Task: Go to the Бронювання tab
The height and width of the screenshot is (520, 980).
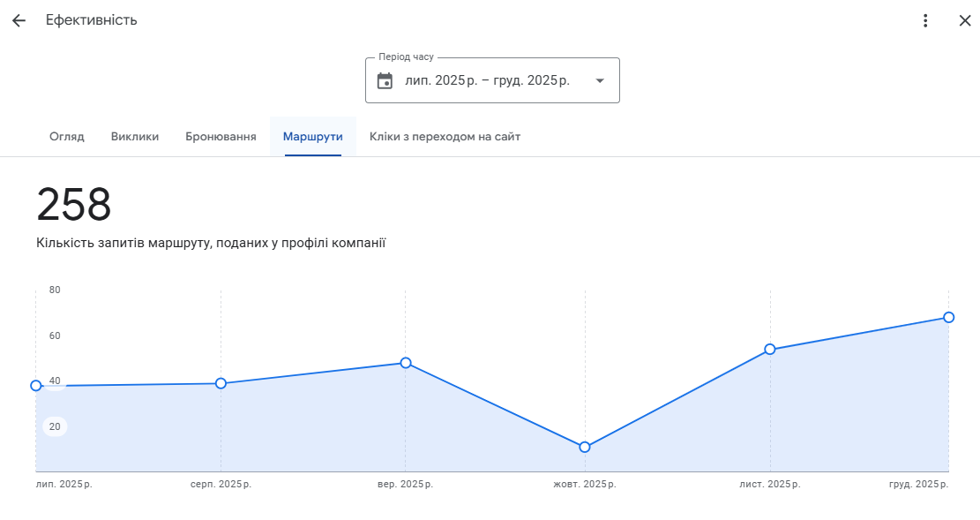Action: pos(221,137)
